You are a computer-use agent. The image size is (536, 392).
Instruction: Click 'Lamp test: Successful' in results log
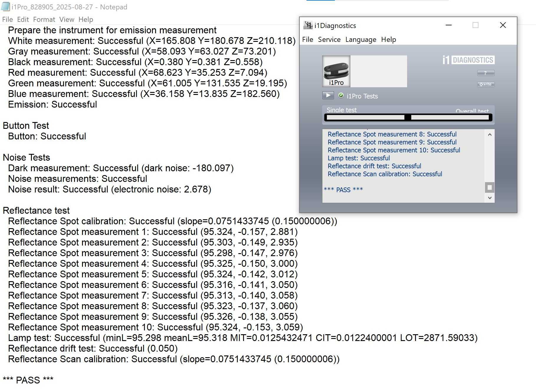359,158
